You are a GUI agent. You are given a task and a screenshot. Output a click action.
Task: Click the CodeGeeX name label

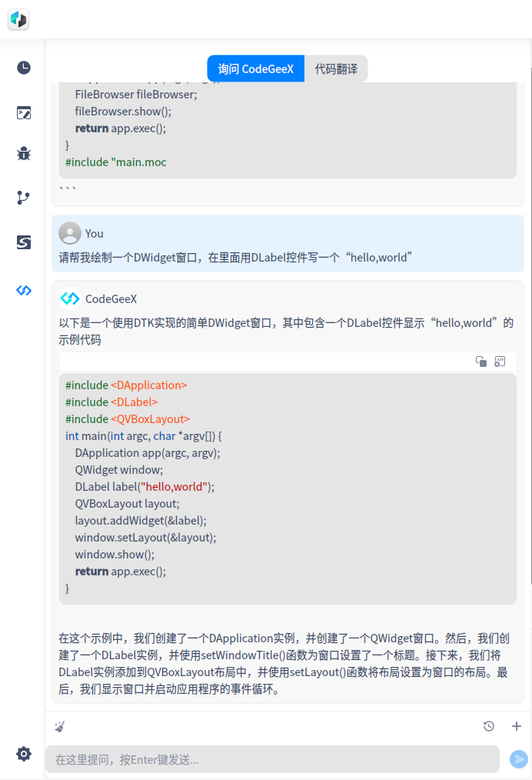[x=111, y=298]
